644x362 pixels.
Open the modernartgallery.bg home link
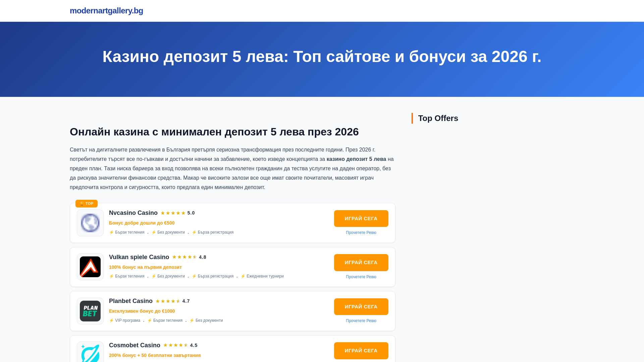[x=106, y=11]
